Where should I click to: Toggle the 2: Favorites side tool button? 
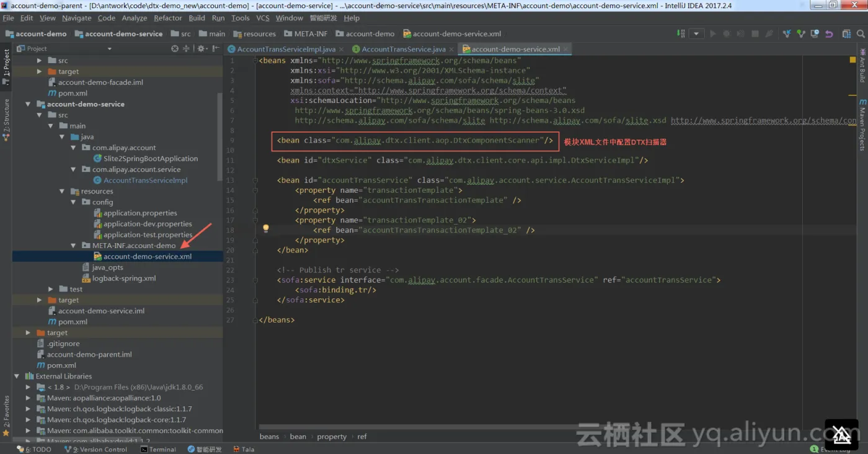(x=6, y=416)
